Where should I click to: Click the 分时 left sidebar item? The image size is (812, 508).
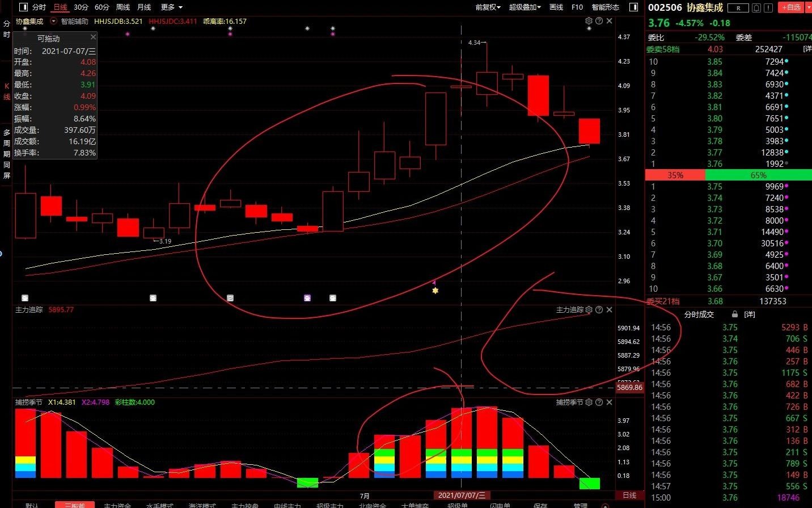coord(7,29)
